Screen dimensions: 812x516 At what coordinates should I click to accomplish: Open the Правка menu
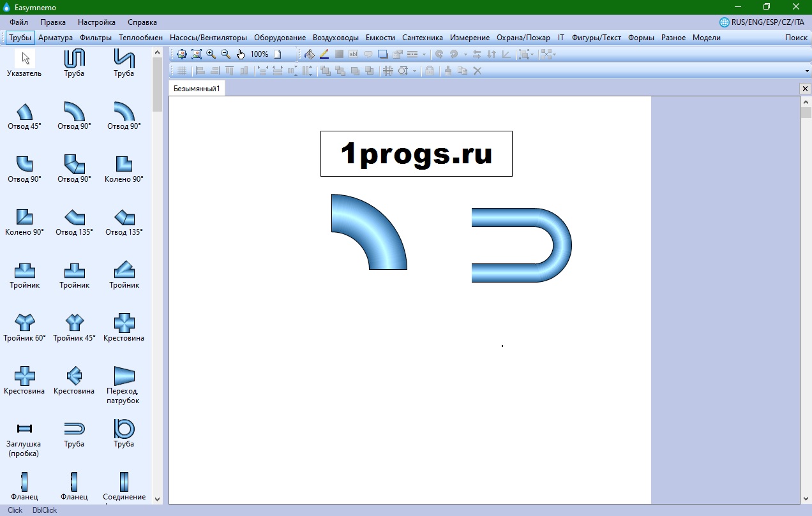(52, 22)
